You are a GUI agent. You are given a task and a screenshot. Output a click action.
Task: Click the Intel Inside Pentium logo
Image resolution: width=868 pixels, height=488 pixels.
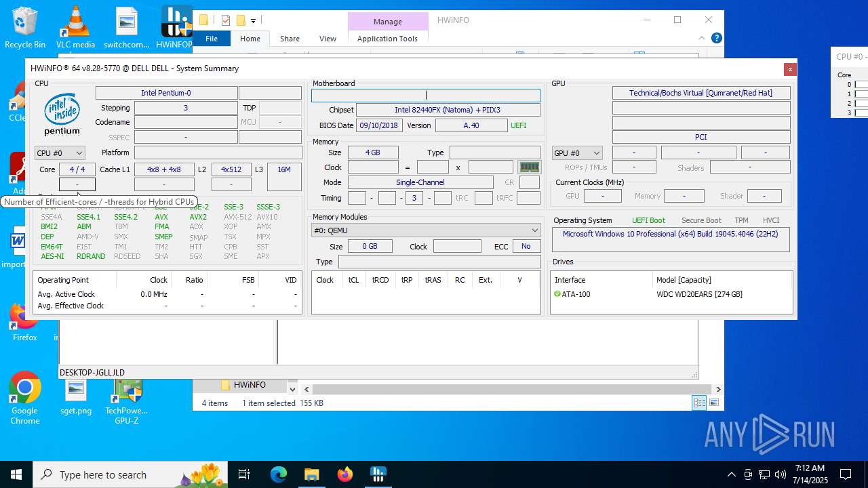pyautogui.click(x=62, y=114)
